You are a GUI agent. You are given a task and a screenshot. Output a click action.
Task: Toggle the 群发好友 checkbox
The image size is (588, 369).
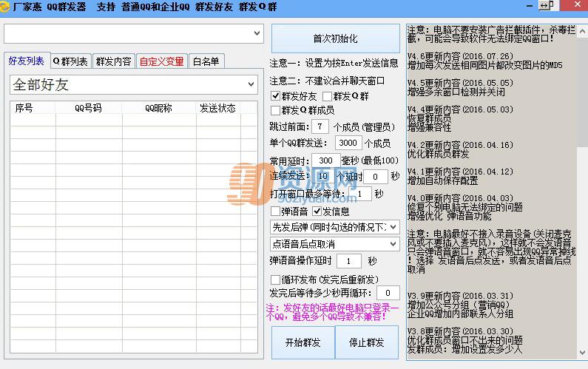275,96
